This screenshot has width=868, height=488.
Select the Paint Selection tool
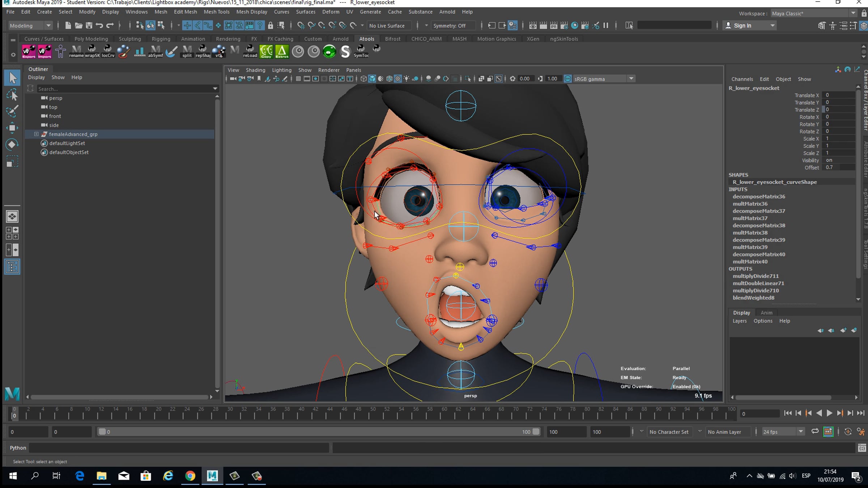click(x=12, y=111)
